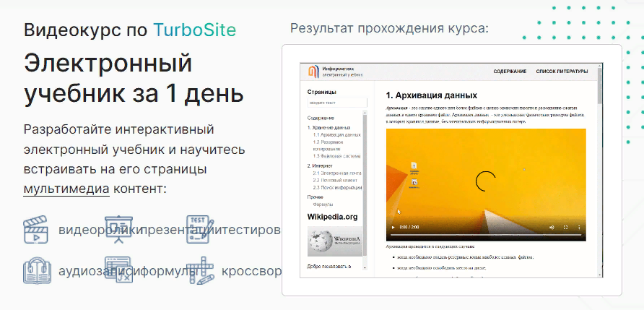This screenshot has width=644, height=310.
Task: Click the formulas window icon
Action: 117,271
